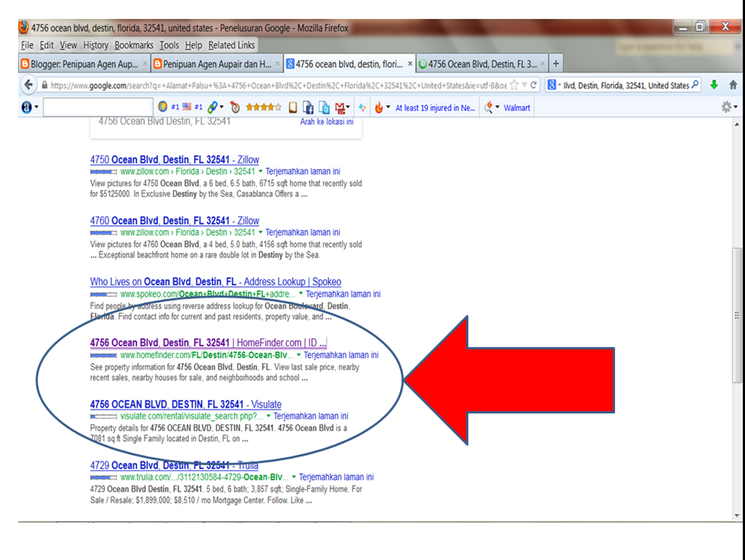Open the address bar history dropdown

(x=524, y=85)
